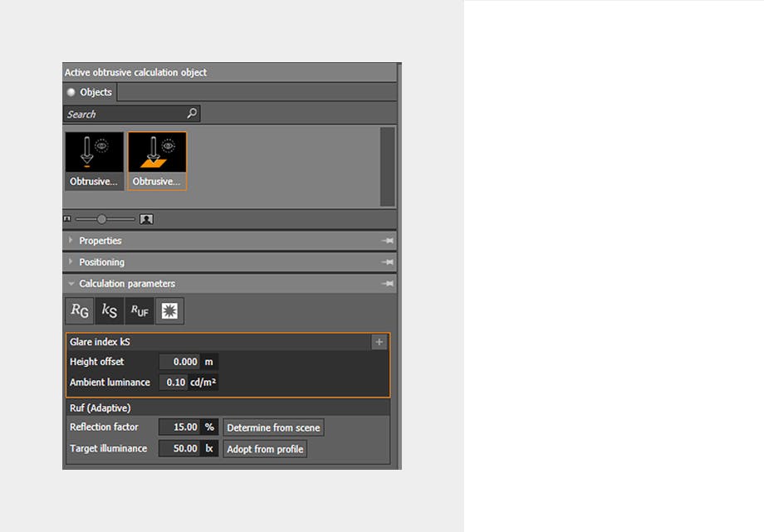This screenshot has height=532, width=764.
Task: Pick the selected Obtrusive calculation surface thumbnail
Action: point(157,161)
